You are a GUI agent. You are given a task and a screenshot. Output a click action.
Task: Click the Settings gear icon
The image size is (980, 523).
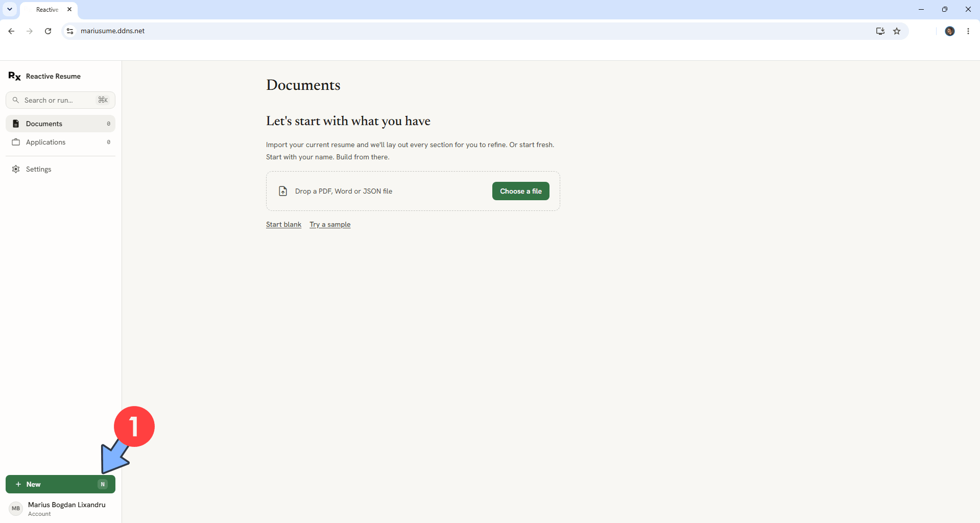pos(16,169)
